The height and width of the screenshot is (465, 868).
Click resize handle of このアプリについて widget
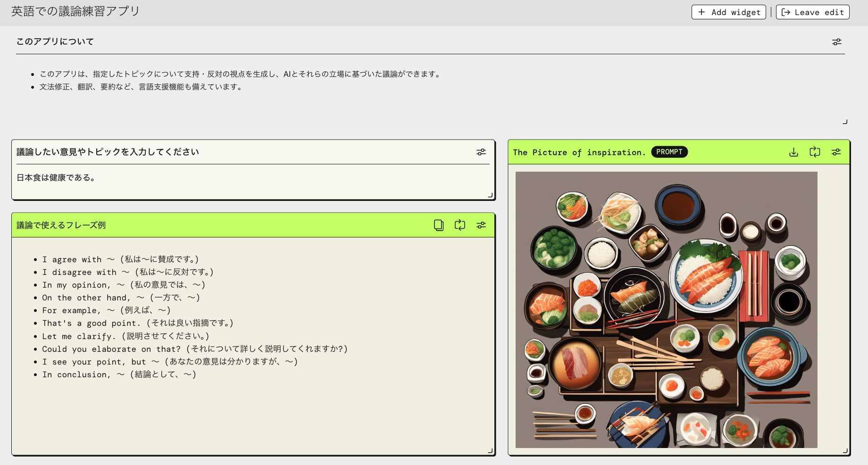click(845, 122)
